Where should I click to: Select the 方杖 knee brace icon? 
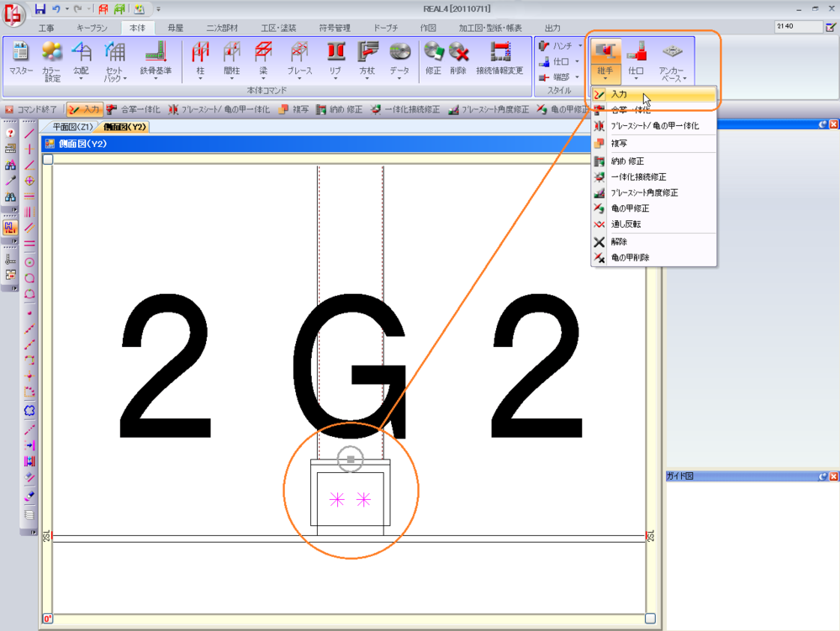pos(367,52)
